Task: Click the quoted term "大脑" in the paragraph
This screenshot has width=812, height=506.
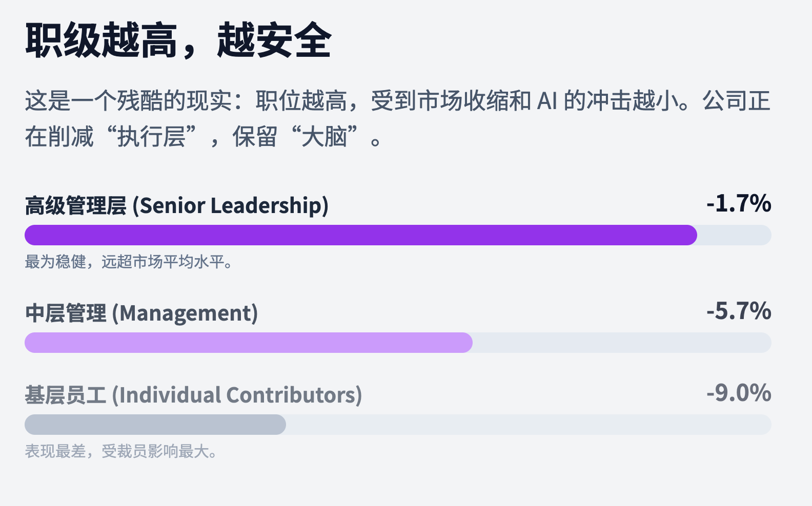Action: pos(324,137)
